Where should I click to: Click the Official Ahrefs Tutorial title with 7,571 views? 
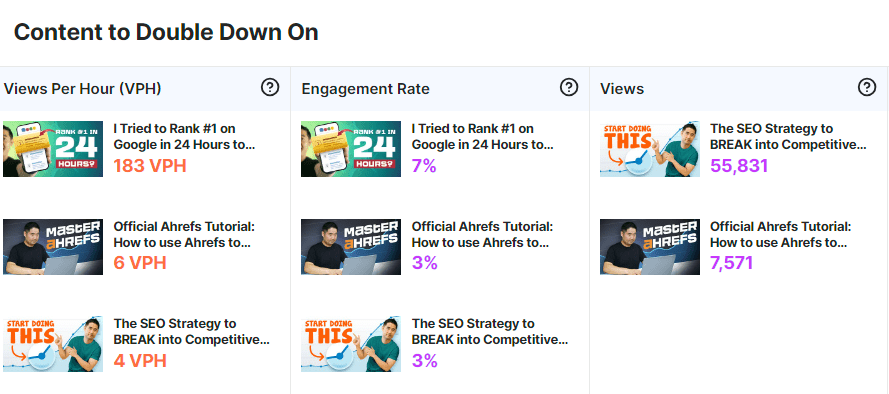pyautogui.click(x=781, y=235)
